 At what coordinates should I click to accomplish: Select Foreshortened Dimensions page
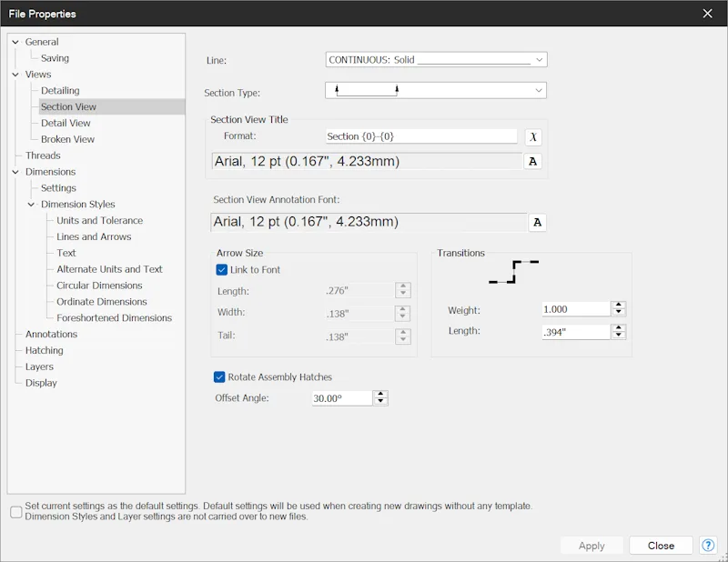[x=115, y=318]
